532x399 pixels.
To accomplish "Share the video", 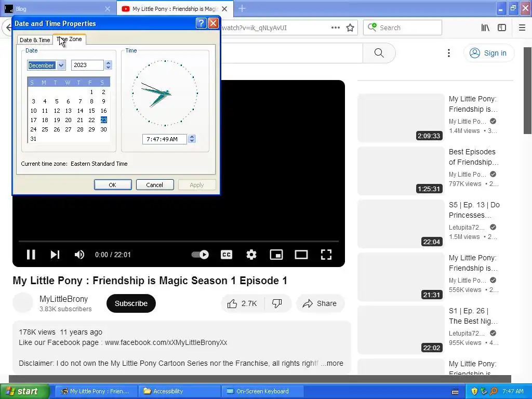I will pyautogui.click(x=320, y=303).
